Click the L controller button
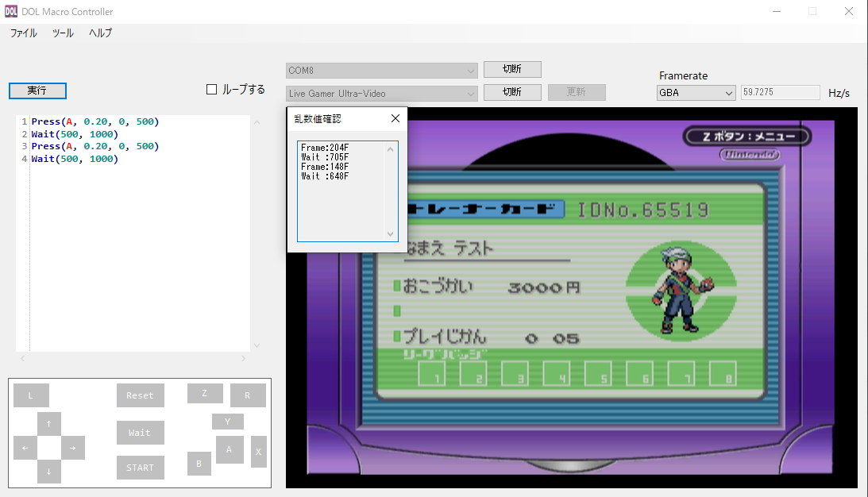The width and height of the screenshot is (868, 497). point(31,395)
